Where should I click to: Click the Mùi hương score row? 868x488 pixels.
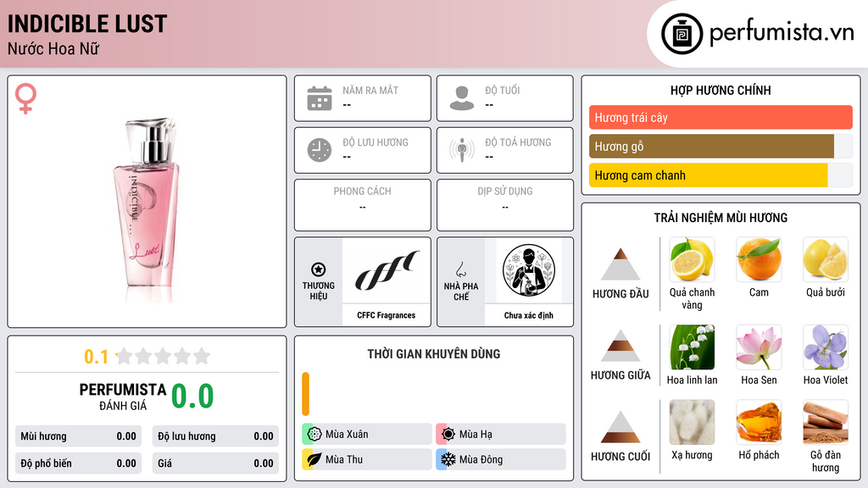78,436
